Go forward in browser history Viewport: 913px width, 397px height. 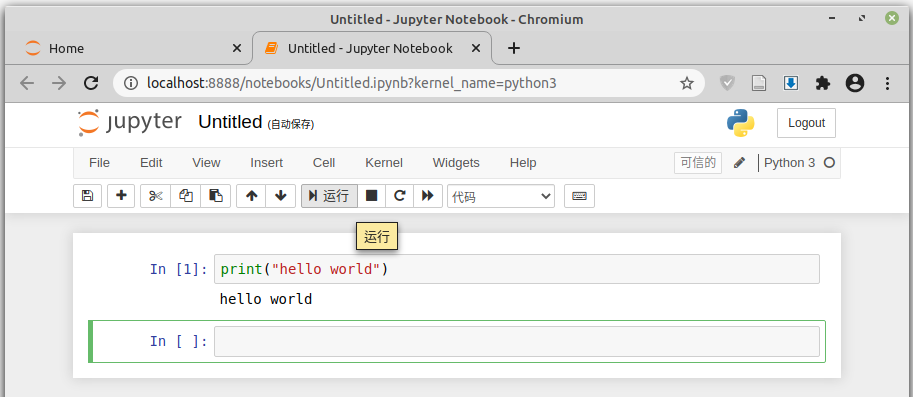[59, 83]
